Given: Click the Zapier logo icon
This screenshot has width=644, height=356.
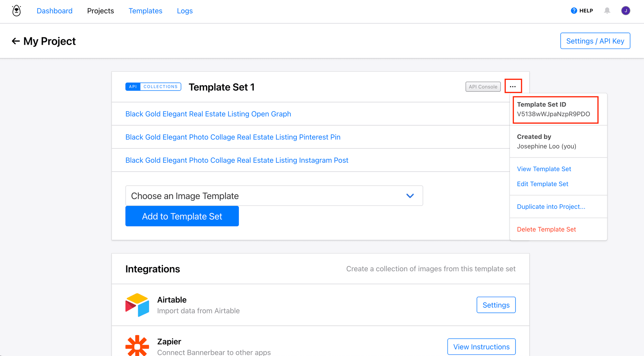Looking at the screenshot, I should 137,346.
